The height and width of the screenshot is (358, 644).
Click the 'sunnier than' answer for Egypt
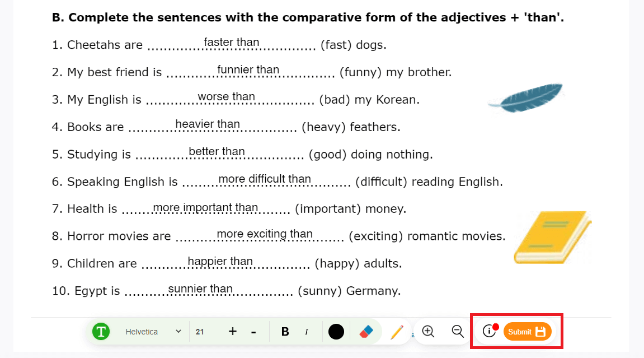[200, 289]
